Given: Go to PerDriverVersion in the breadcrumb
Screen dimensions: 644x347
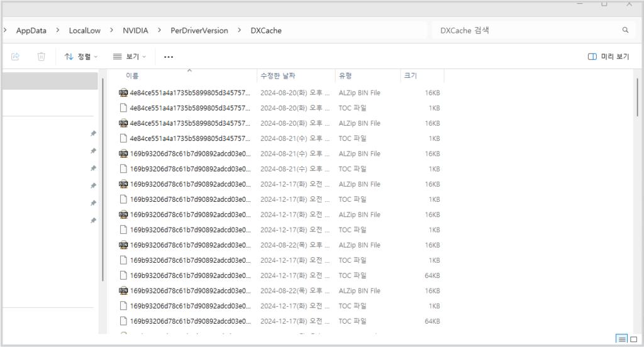Looking at the screenshot, I should click(x=199, y=30).
